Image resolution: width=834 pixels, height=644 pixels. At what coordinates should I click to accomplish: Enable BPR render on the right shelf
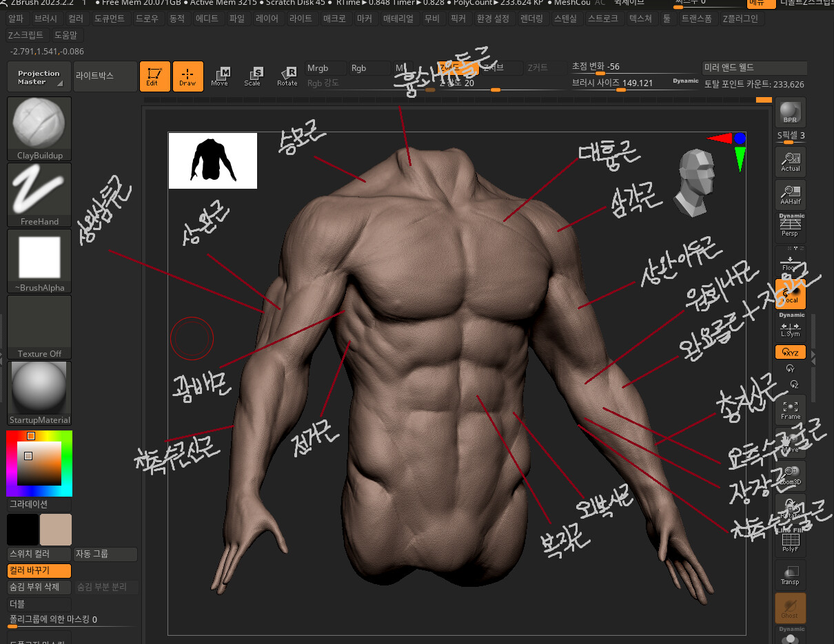[x=790, y=110]
